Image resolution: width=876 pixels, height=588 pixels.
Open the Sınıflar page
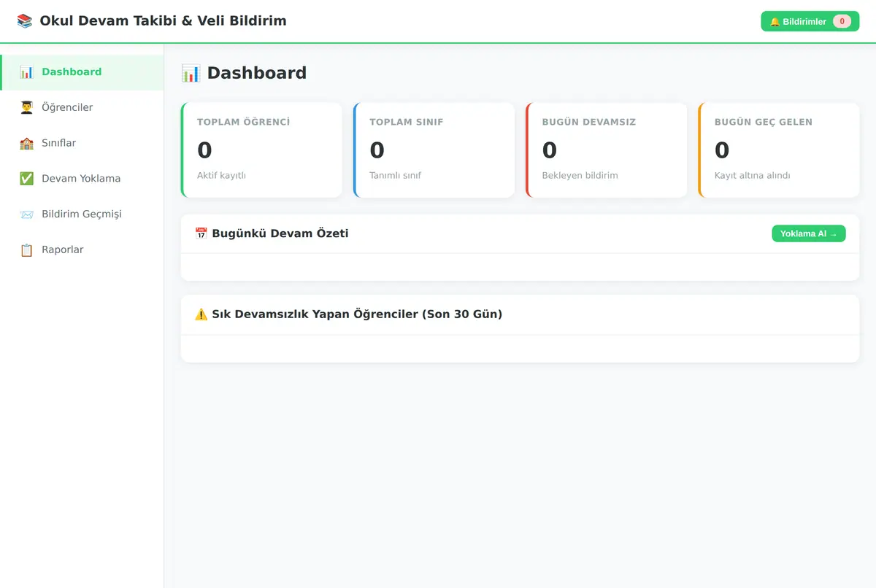coord(82,144)
